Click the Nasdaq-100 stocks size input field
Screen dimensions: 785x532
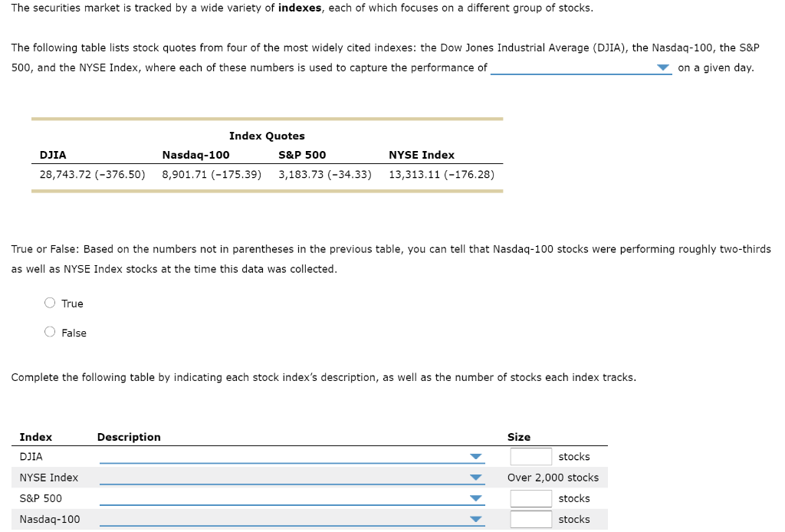tap(530, 520)
